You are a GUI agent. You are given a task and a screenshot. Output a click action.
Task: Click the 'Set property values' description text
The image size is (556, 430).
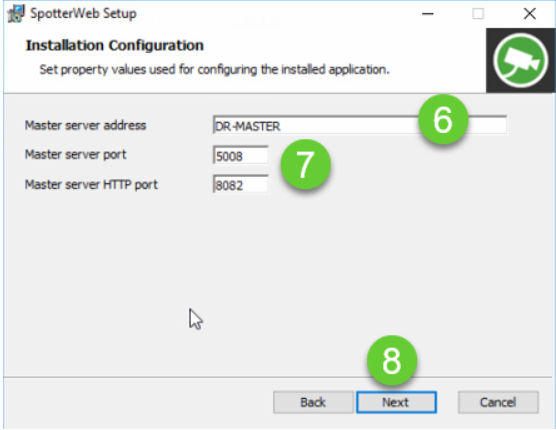tap(214, 69)
